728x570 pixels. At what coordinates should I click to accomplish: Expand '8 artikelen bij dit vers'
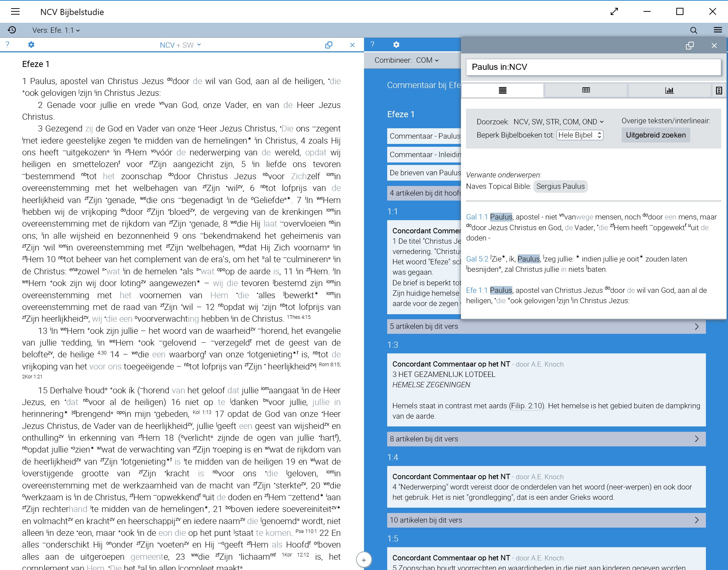pos(546,439)
